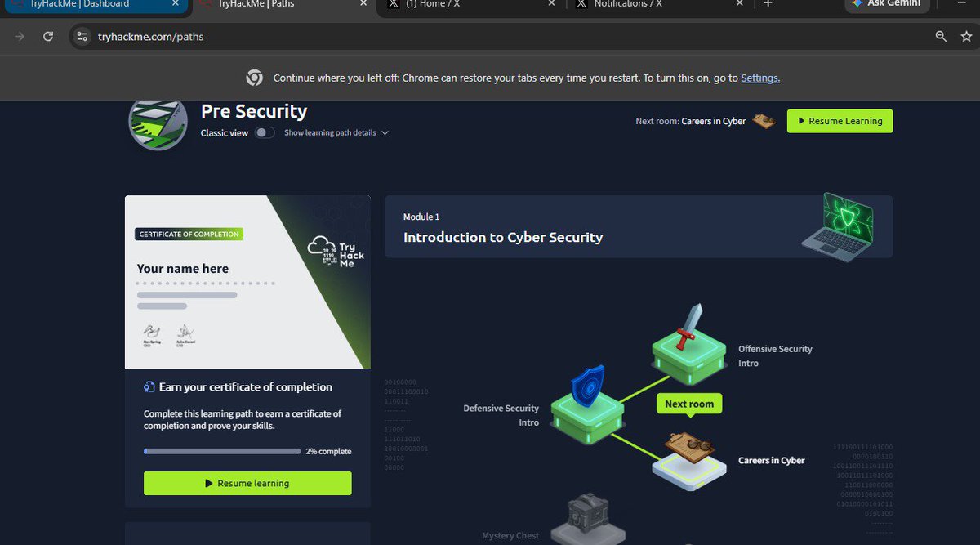This screenshot has width=980, height=545.
Task: Click the Chrome logo in restore banner
Action: tap(255, 78)
